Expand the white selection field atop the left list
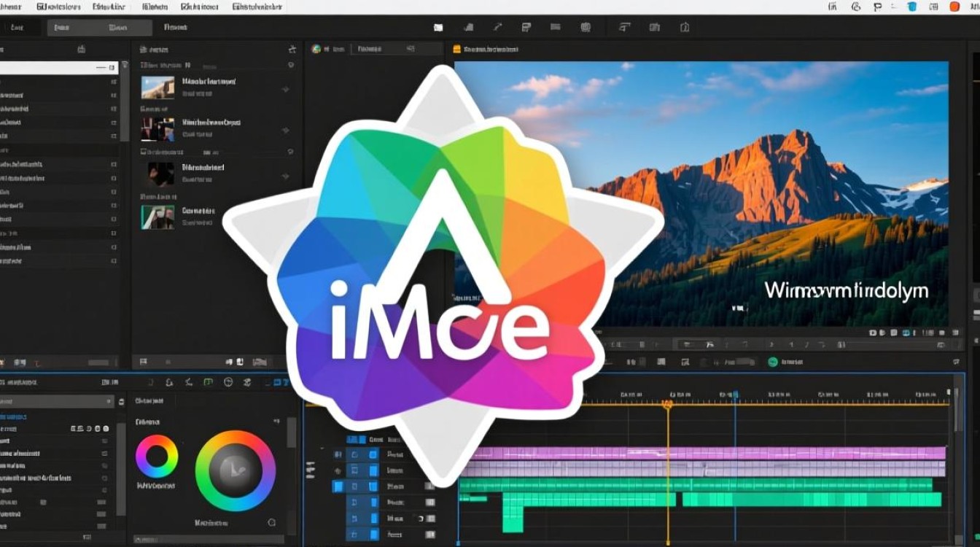The width and height of the screenshot is (980, 547). click(x=57, y=67)
